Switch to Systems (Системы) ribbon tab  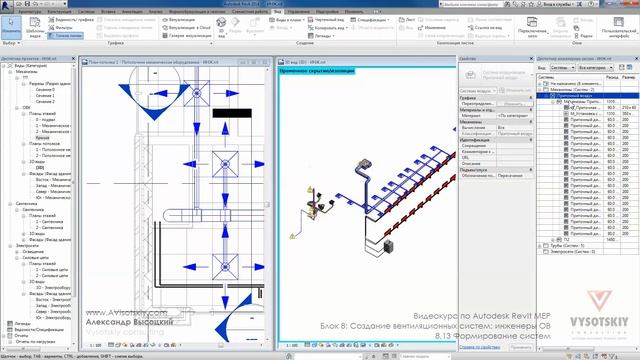86,12
